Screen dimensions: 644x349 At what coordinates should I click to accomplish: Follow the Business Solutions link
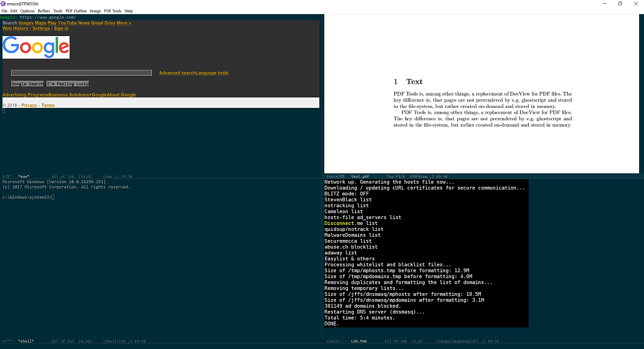[69, 95]
